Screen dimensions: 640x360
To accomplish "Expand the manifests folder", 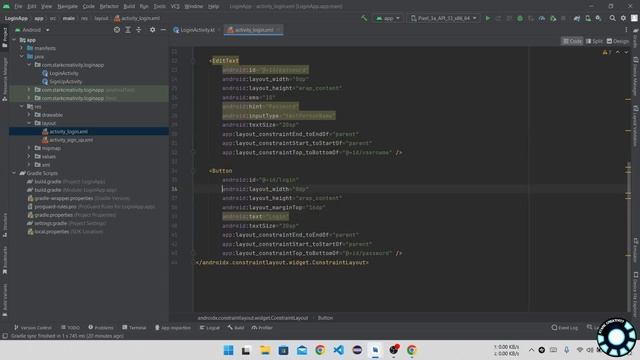I will pos(22,48).
